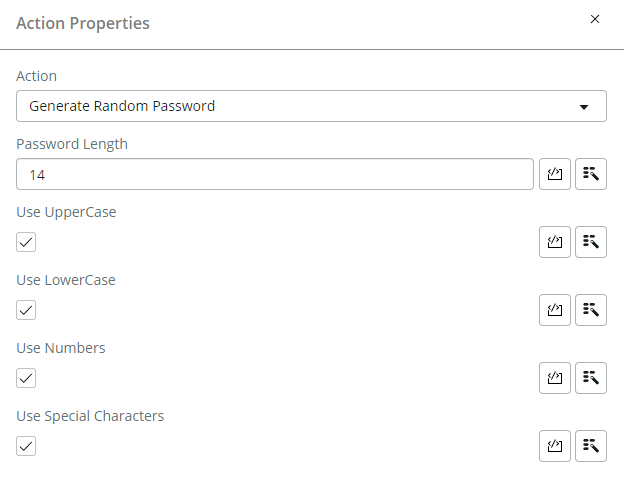Open code editor for Use Numbers

click(x=555, y=378)
